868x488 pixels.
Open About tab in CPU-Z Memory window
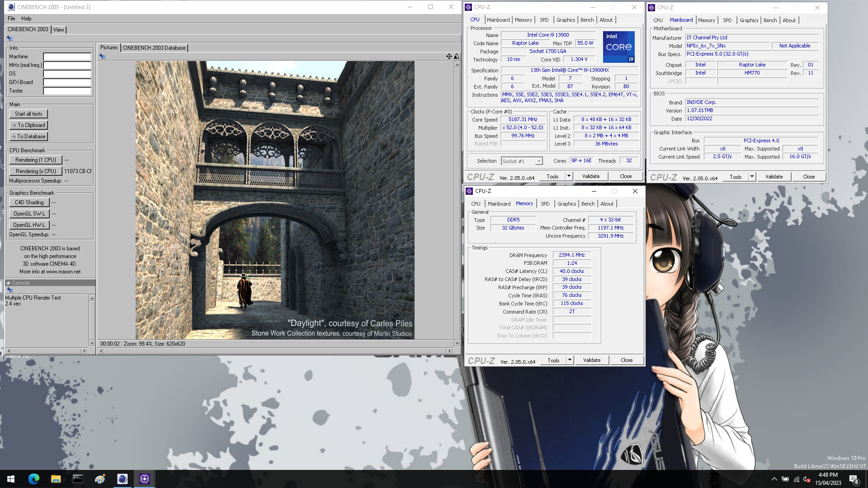tap(607, 204)
